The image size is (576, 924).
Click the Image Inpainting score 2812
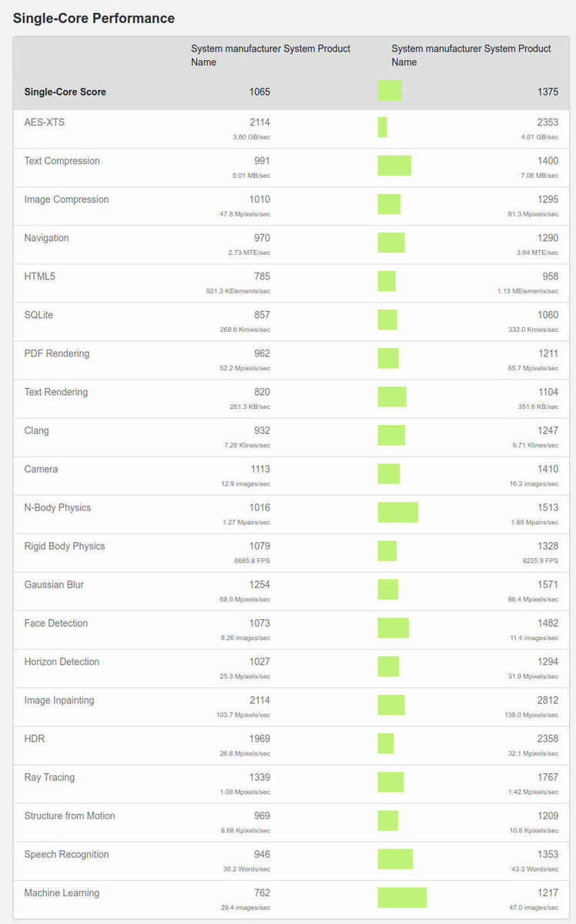(548, 700)
